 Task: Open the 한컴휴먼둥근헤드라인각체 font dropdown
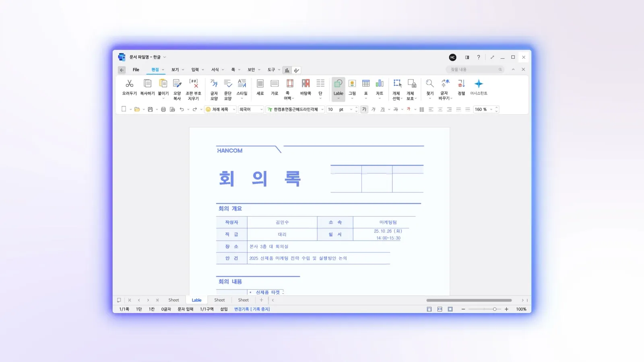pos(295,109)
